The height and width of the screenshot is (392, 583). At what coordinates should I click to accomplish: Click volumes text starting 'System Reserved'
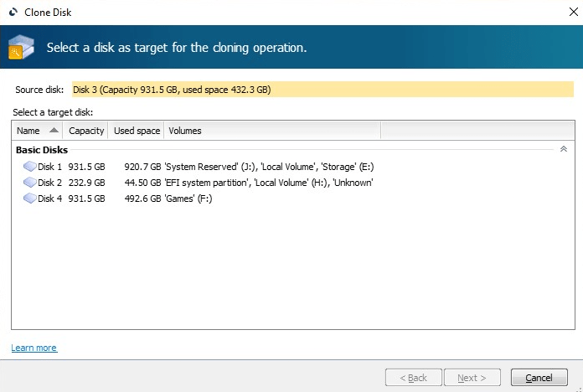click(269, 167)
